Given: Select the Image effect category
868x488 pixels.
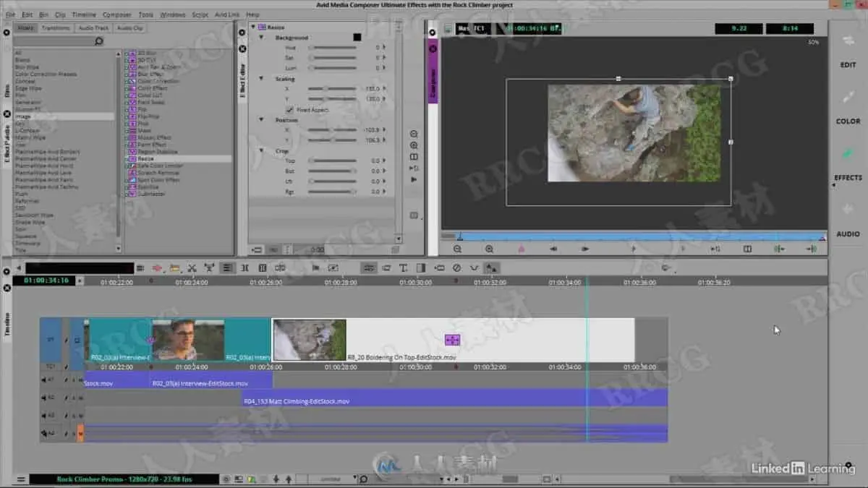Looking at the screenshot, I should pyautogui.click(x=64, y=116).
